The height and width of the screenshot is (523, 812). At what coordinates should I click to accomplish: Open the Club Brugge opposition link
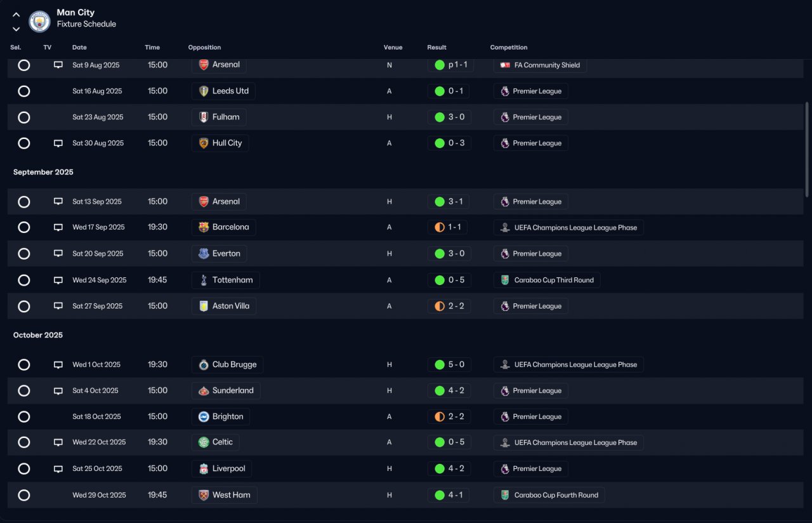(227, 365)
